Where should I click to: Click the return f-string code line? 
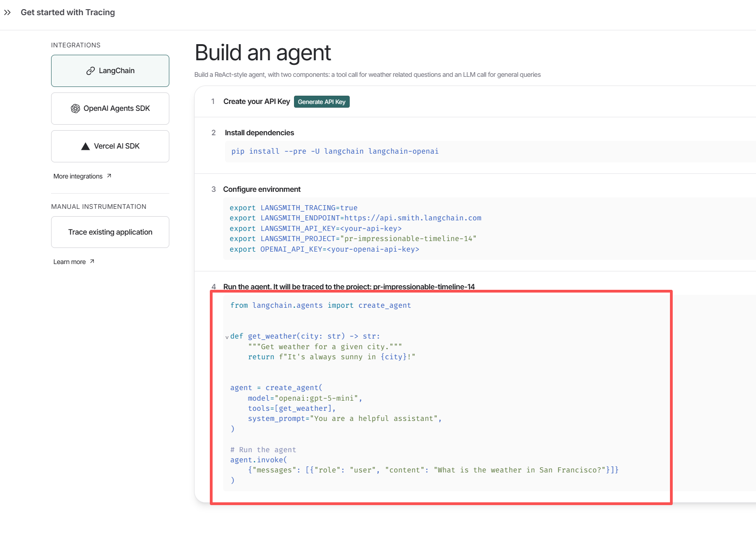point(332,357)
